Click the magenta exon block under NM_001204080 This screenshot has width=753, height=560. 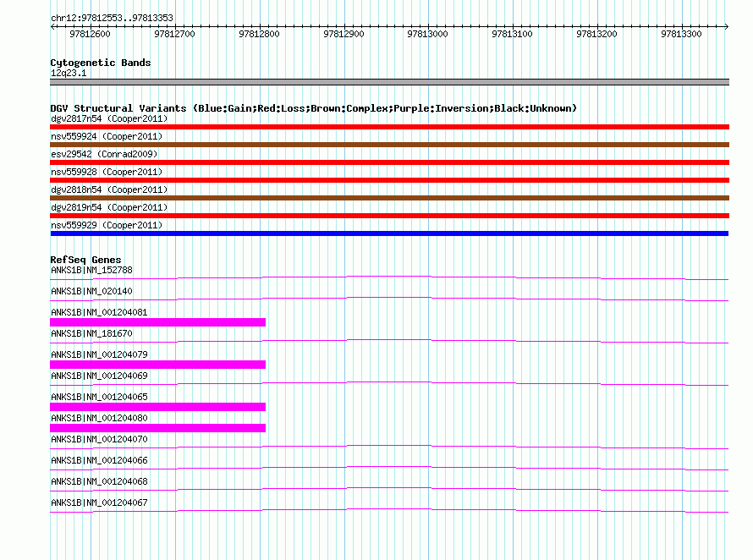(x=158, y=428)
